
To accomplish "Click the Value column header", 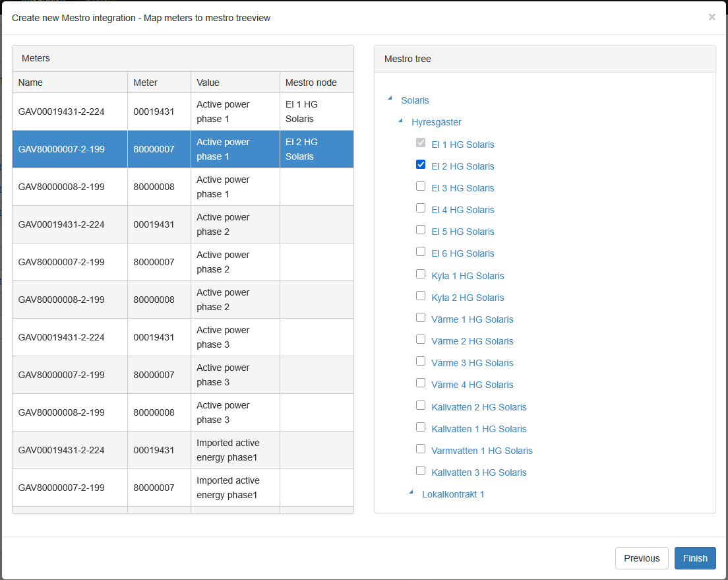I will click(235, 82).
